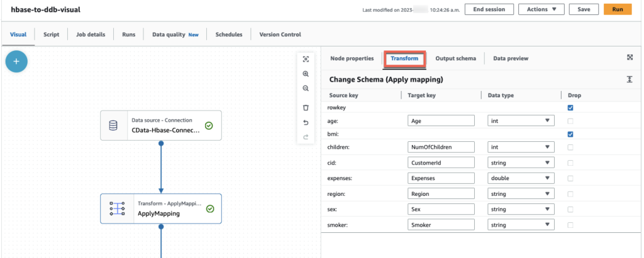Click the Source key column header

[x=343, y=95]
